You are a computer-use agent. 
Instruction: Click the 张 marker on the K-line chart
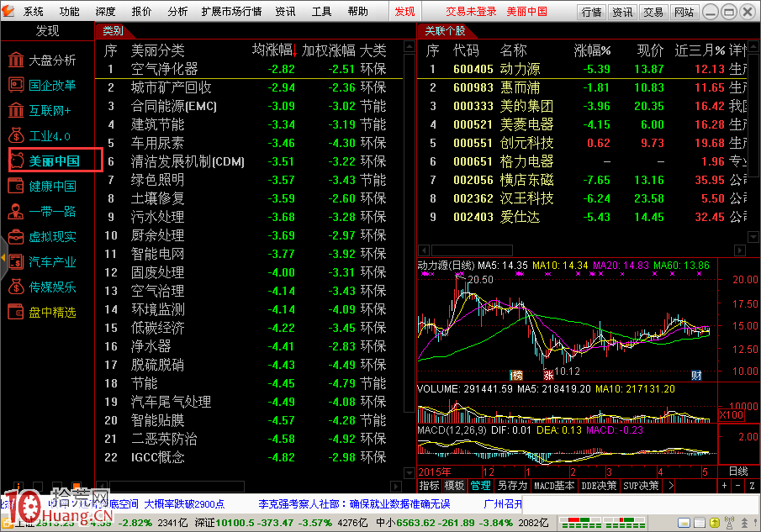click(x=548, y=375)
